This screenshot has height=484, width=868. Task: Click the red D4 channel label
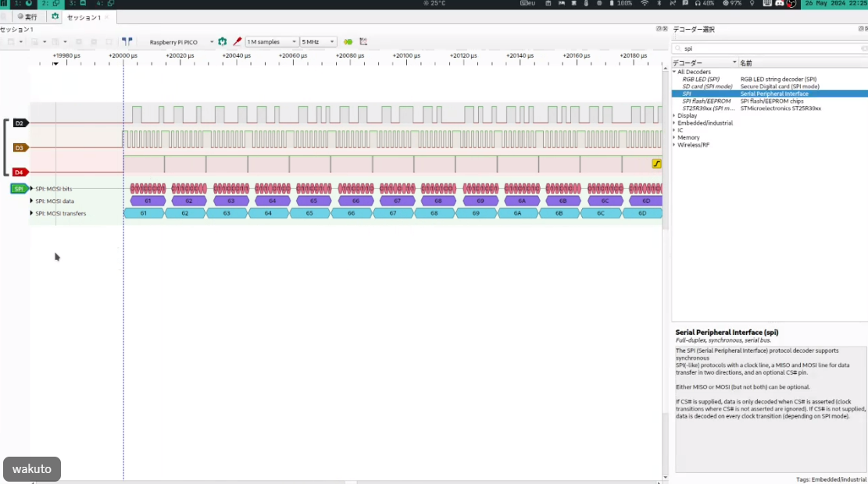coord(20,172)
